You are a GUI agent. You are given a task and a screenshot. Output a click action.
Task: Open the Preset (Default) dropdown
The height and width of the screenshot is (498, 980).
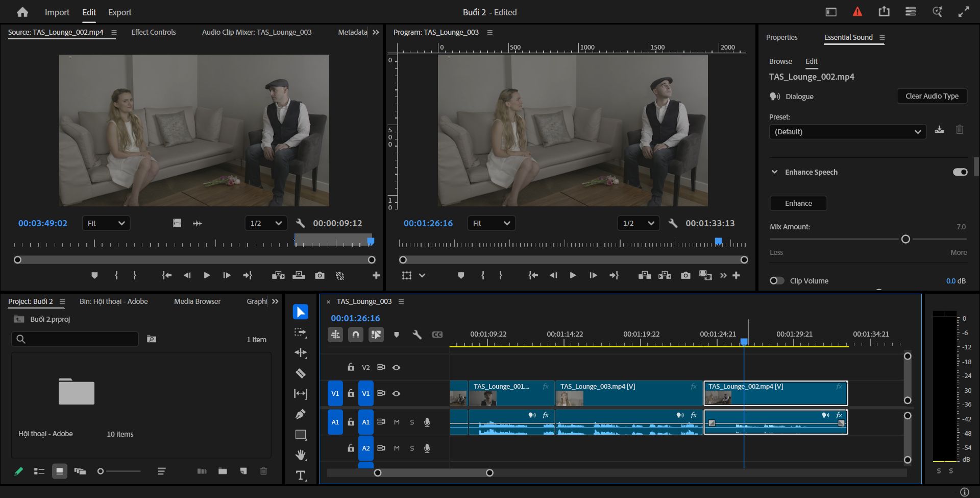[847, 132]
